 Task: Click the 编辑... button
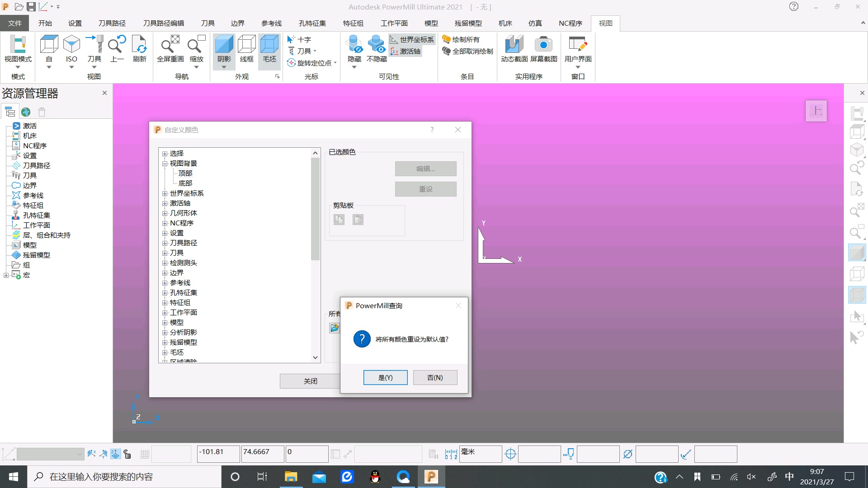pos(425,169)
